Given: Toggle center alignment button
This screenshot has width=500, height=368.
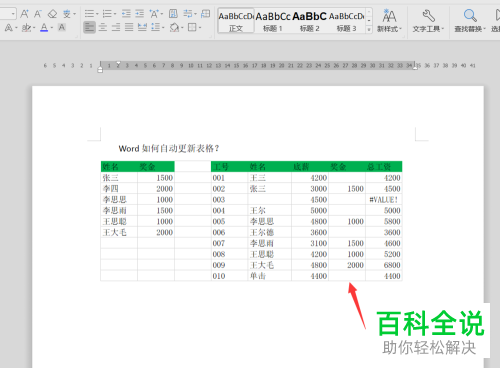Looking at the screenshot, I should click(x=103, y=27).
